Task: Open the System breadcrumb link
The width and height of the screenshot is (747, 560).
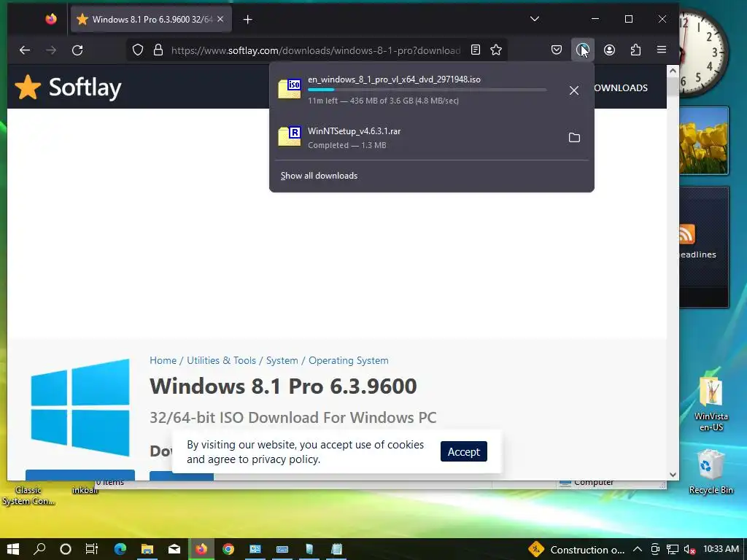Action: click(x=282, y=360)
